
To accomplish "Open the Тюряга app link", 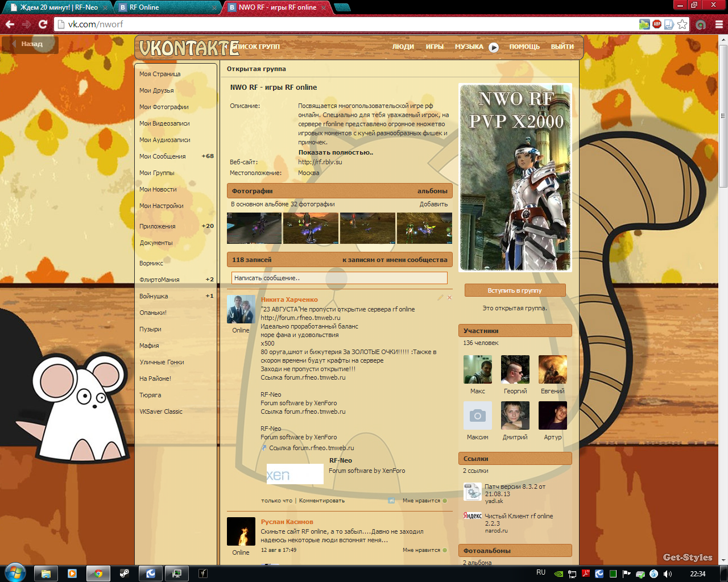I will coord(150,395).
